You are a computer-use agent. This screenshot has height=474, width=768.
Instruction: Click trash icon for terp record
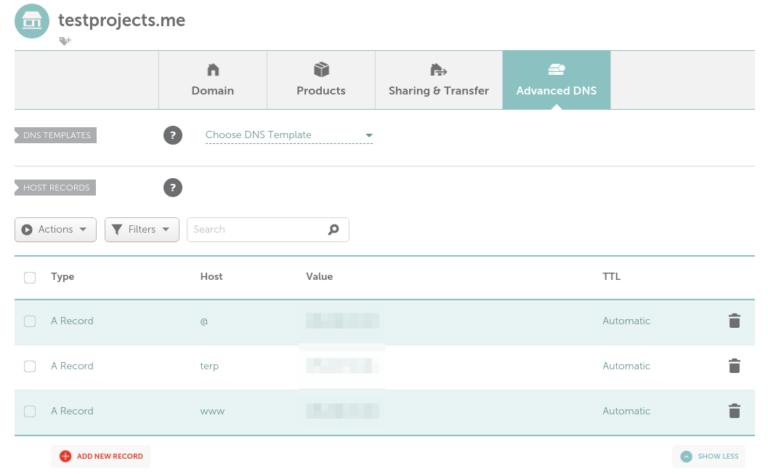[734, 366]
